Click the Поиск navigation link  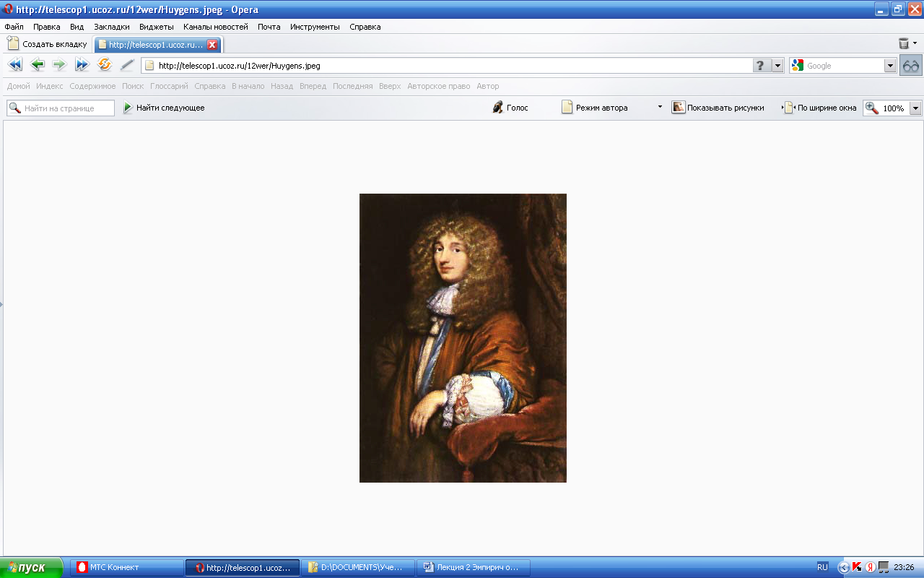[133, 86]
